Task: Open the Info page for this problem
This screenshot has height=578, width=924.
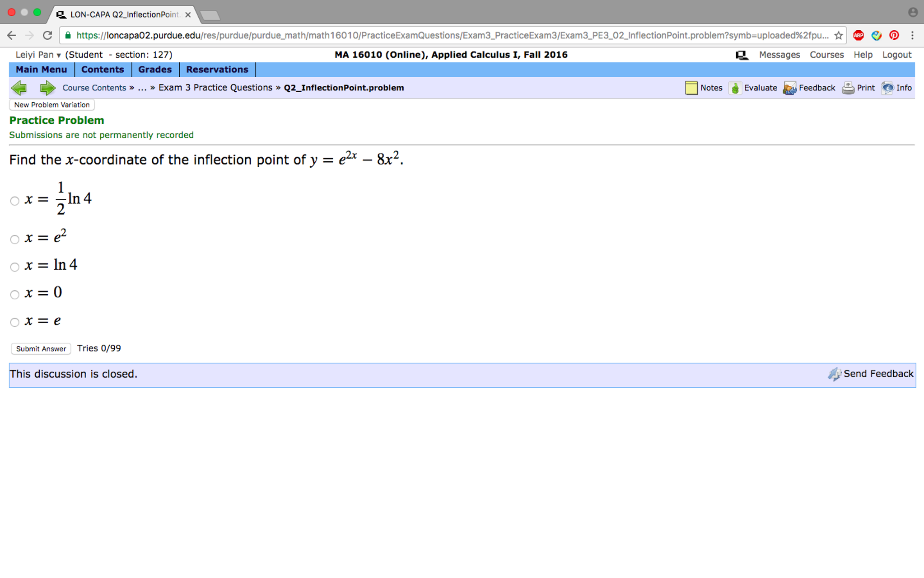Action: tap(903, 88)
